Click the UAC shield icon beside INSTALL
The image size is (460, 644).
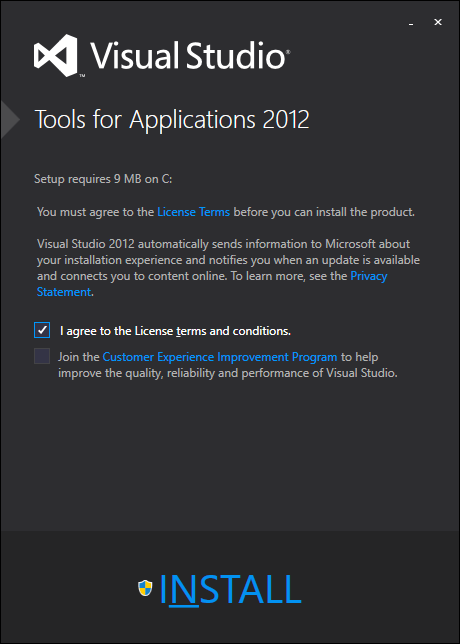[145, 588]
